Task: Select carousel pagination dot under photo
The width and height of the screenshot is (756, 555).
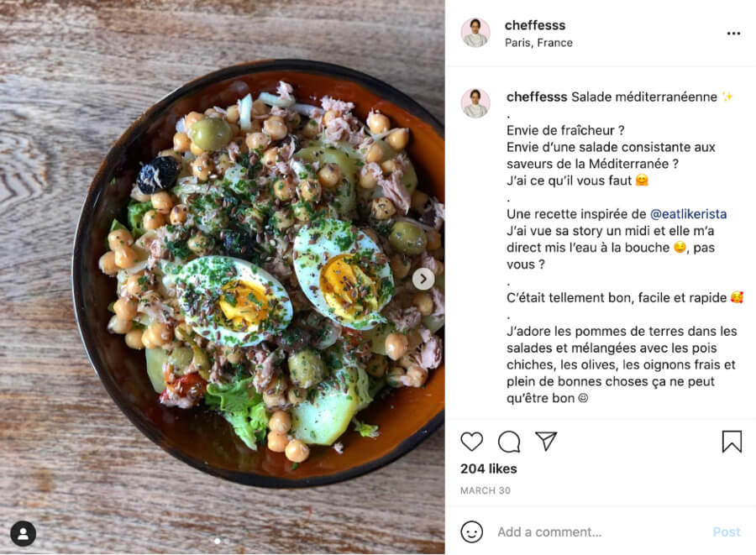Action: pyautogui.click(x=218, y=541)
